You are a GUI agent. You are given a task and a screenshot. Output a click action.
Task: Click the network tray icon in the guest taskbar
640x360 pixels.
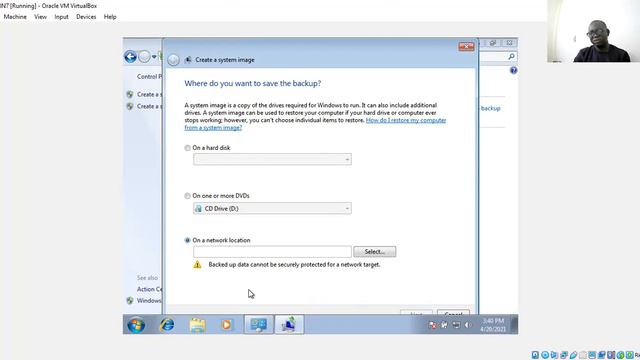pos(456,325)
